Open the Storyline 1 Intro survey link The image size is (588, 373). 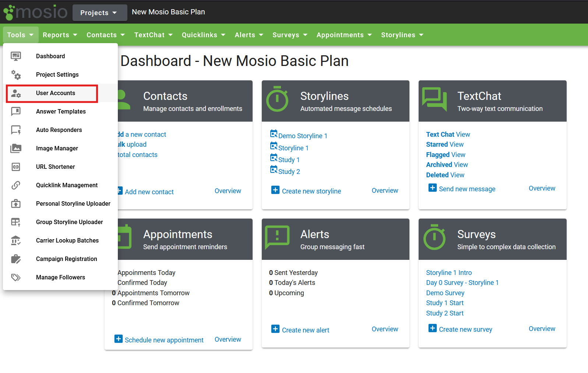(449, 273)
